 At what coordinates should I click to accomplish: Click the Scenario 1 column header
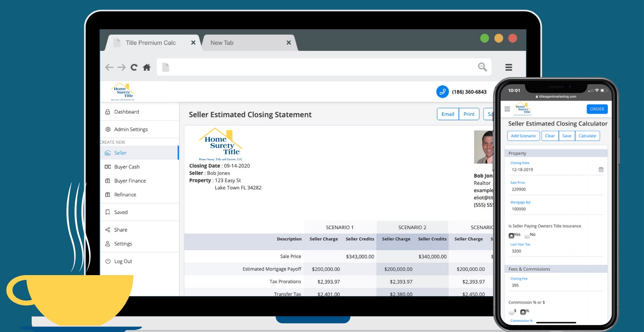click(340, 228)
